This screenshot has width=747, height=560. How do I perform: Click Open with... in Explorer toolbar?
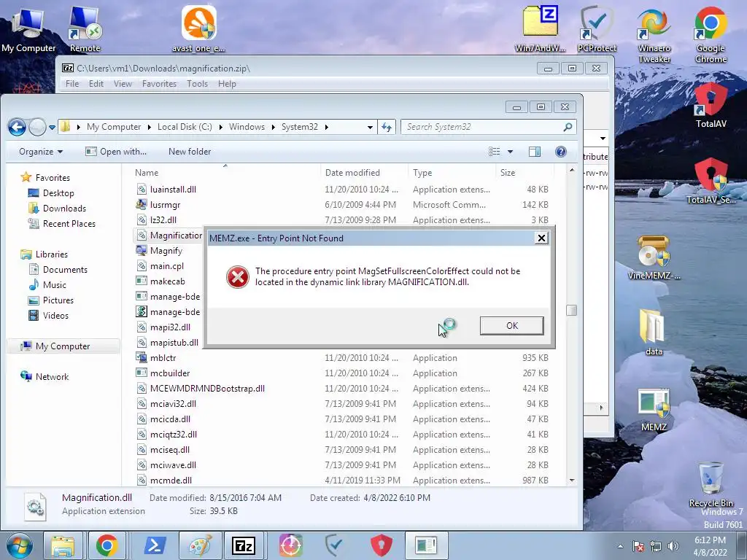[x=116, y=152]
